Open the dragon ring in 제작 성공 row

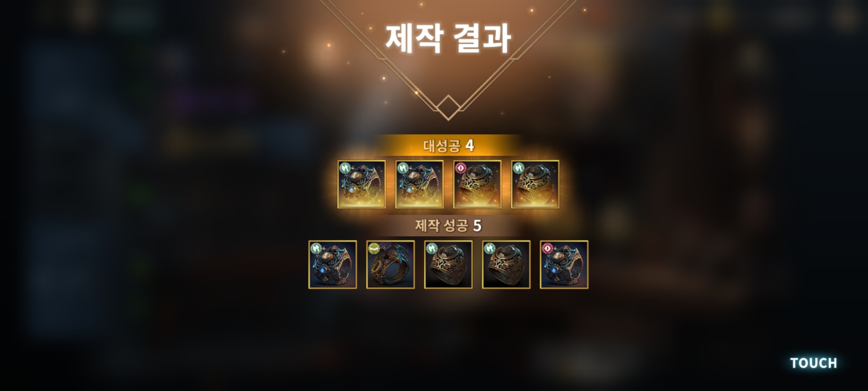coord(390,265)
